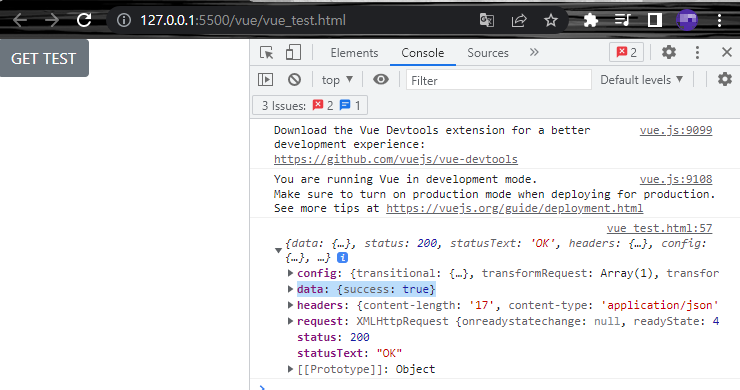Expand the request XMLHttpRequest property
The height and width of the screenshot is (390, 740).
point(290,321)
